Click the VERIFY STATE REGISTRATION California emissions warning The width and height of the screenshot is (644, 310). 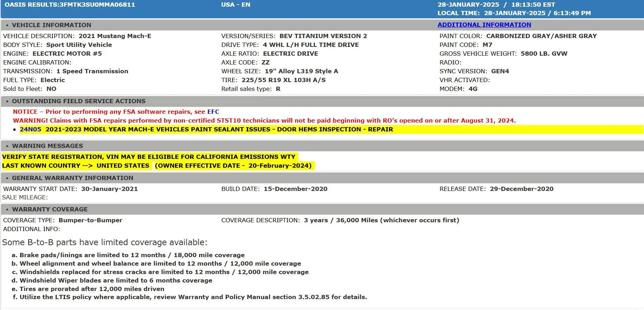coord(149,157)
